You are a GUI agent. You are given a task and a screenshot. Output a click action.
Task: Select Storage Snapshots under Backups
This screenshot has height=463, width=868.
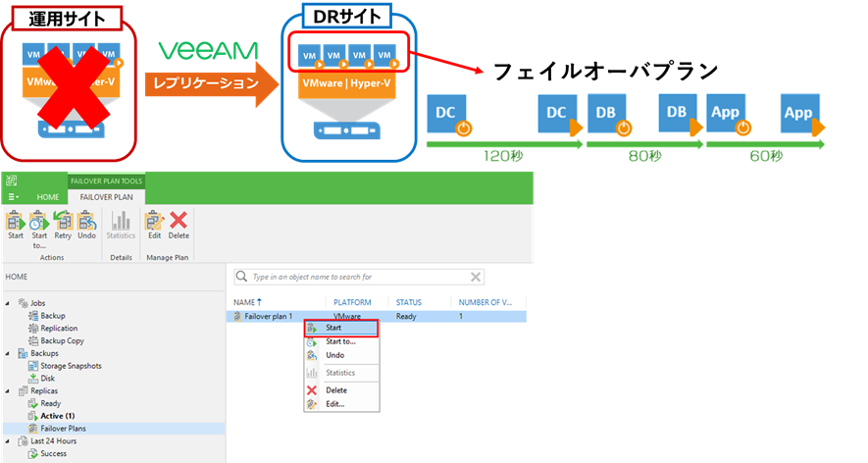(71, 366)
